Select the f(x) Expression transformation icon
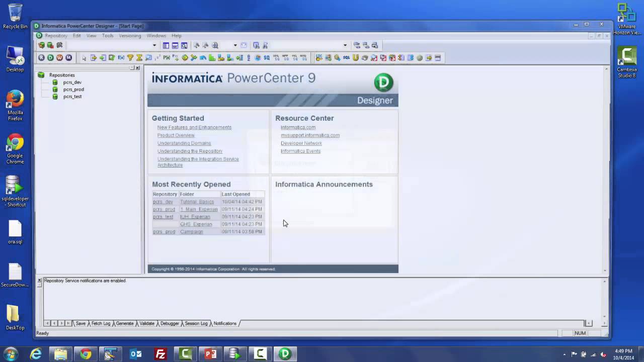 point(121,58)
